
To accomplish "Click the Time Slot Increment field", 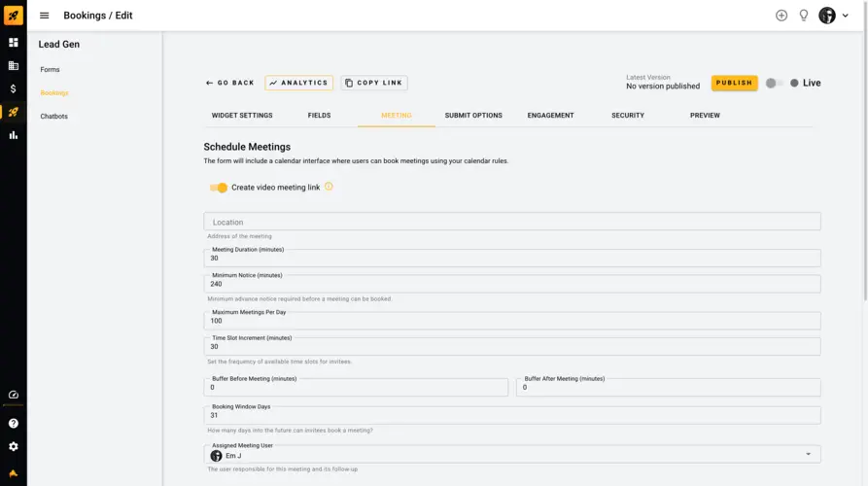I will click(512, 346).
